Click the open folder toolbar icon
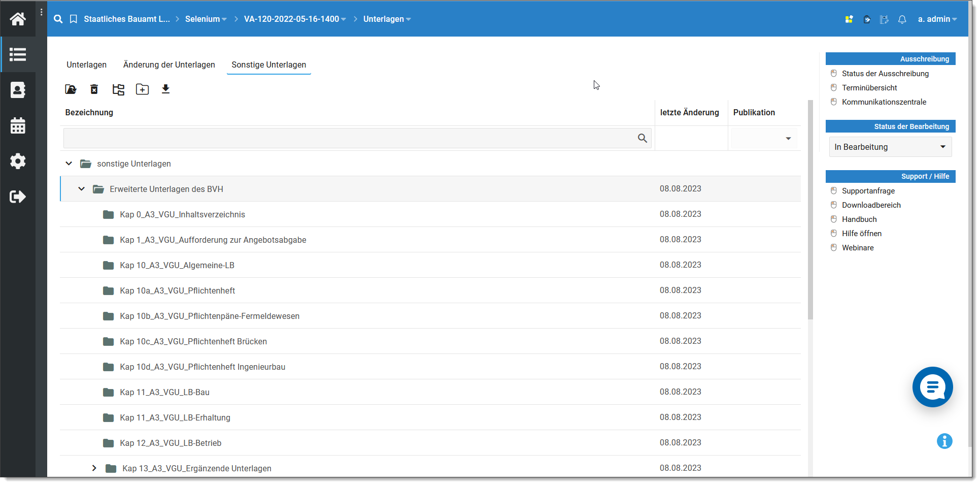980x485 pixels. (x=71, y=89)
